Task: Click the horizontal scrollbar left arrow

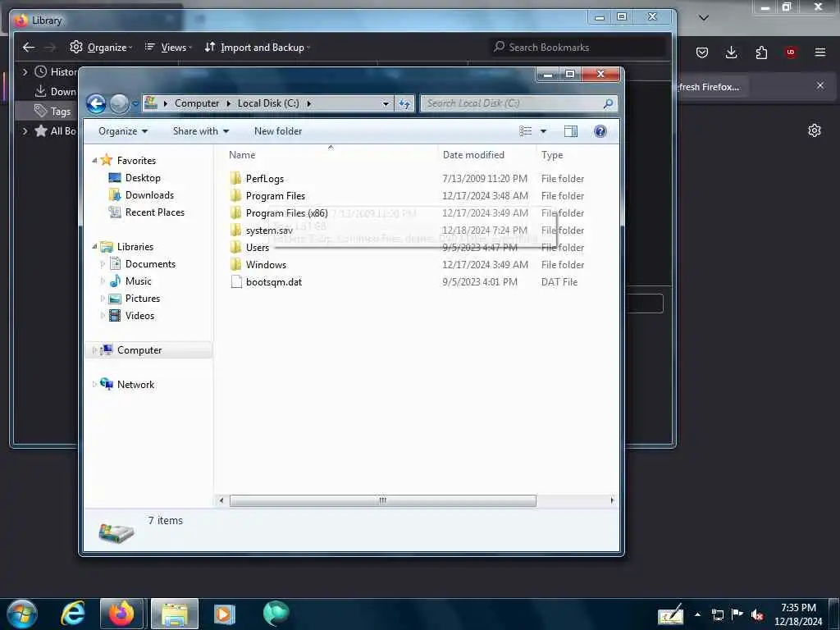Action: tap(221, 500)
